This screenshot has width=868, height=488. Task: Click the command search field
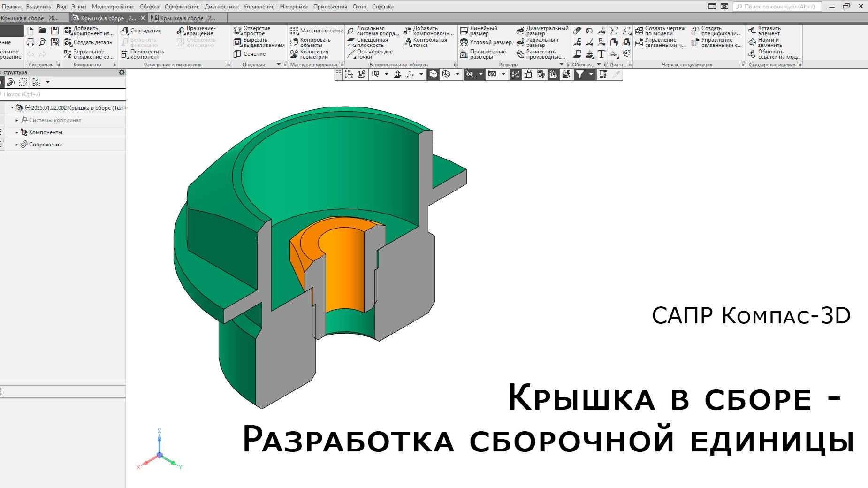[x=777, y=7]
